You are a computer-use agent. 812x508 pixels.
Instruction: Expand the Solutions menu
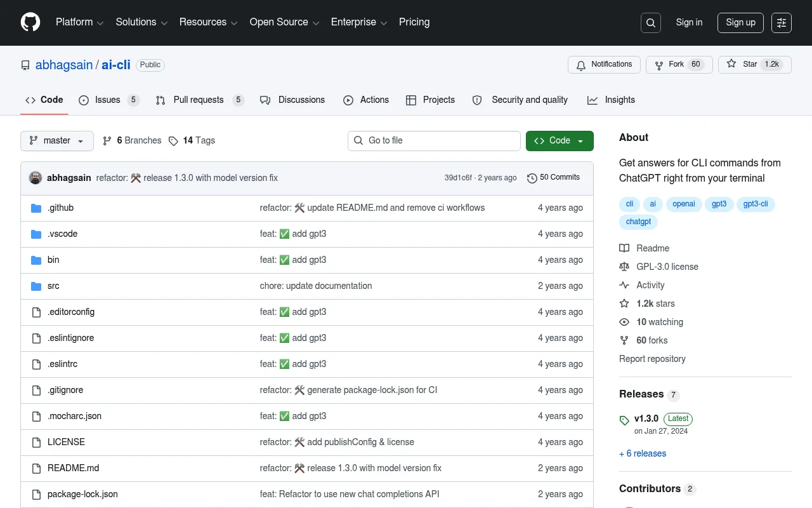141,22
